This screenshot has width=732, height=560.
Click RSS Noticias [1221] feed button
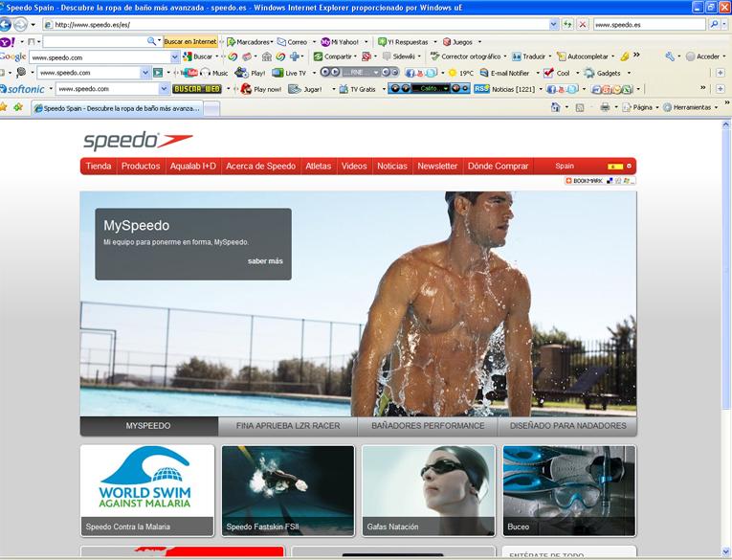(504, 89)
